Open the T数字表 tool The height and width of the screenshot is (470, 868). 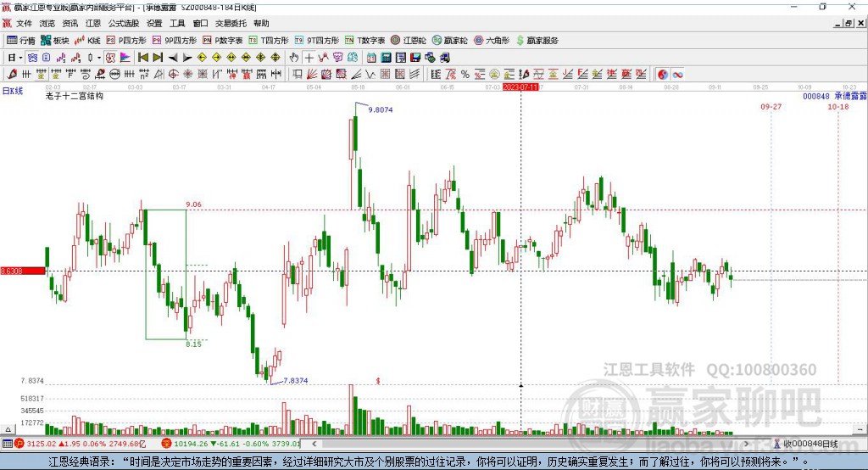coord(364,41)
